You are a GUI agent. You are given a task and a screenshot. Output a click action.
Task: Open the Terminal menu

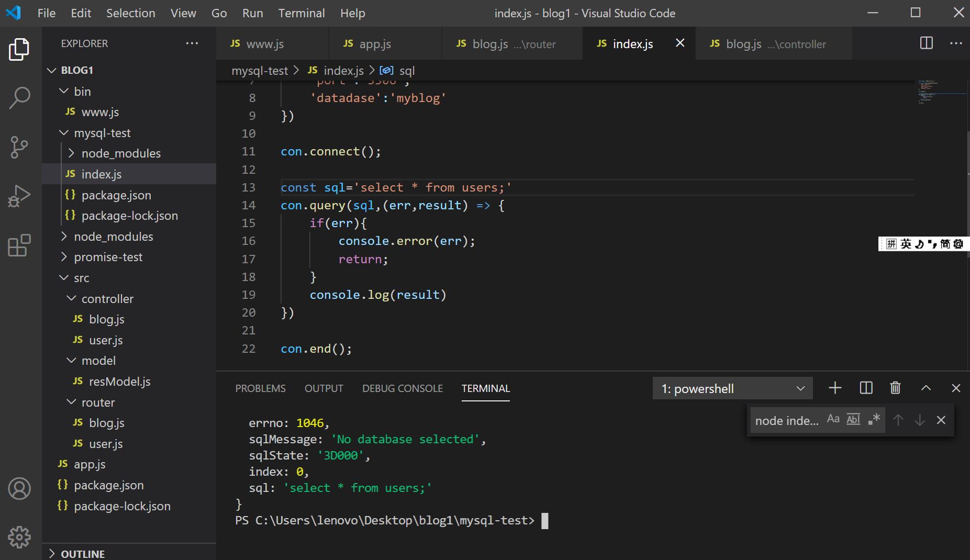301,13
